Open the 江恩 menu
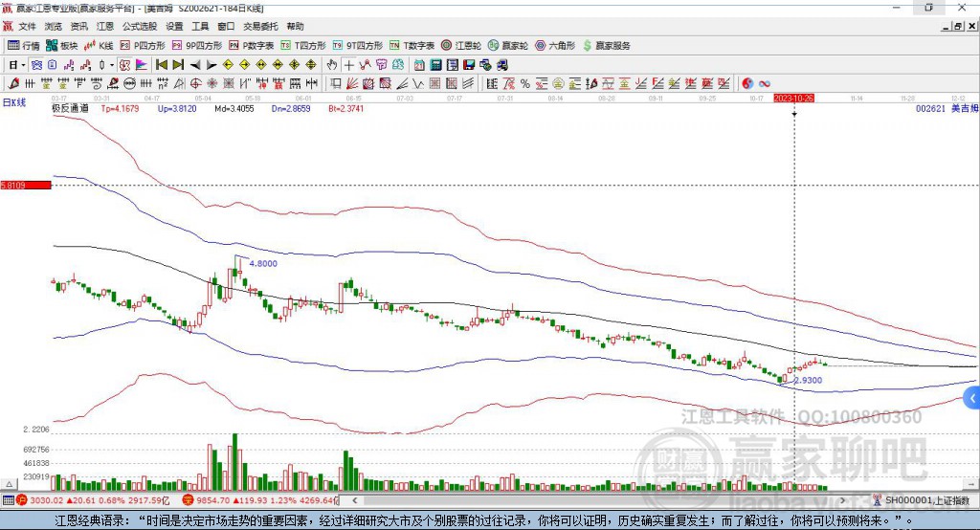Viewport: 980px width, 530px height. coord(105,26)
